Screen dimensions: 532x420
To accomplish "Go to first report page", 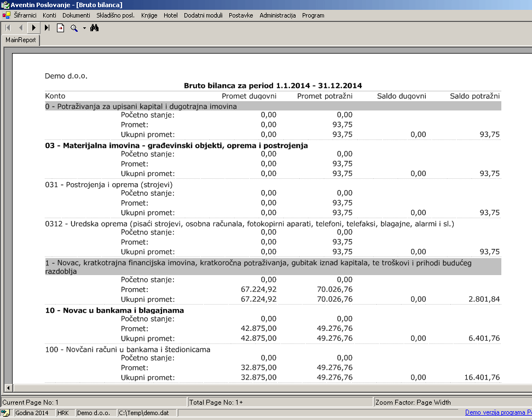I will (x=8, y=27).
